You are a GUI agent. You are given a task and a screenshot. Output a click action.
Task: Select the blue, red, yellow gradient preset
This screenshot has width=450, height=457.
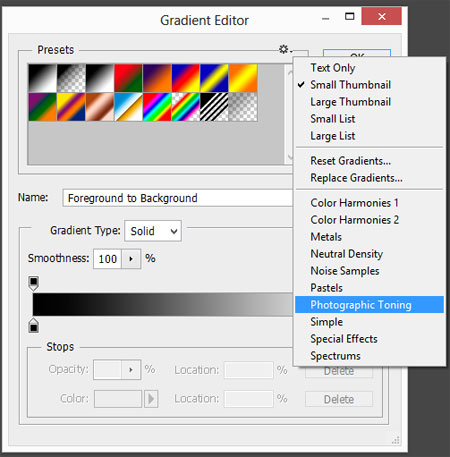186,78
